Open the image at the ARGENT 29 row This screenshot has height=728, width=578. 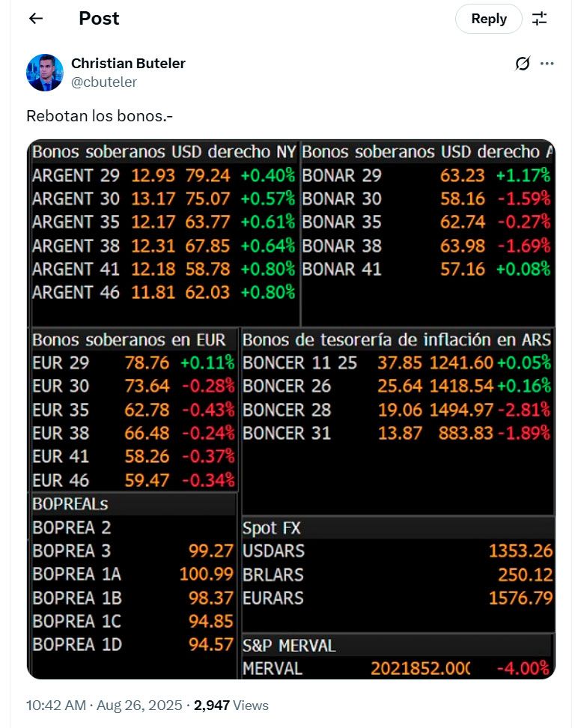point(164,176)
